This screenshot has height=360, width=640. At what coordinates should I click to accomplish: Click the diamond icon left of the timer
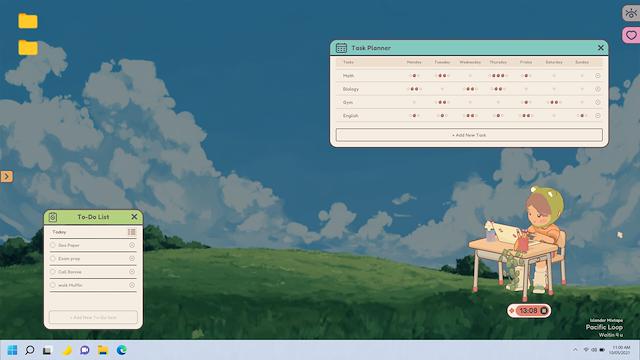tap(512, 311)
